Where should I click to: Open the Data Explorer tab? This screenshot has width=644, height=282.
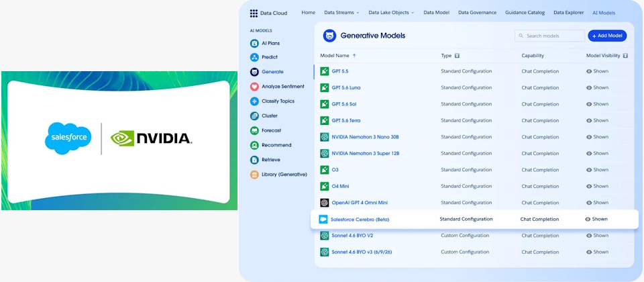point(568,13)
